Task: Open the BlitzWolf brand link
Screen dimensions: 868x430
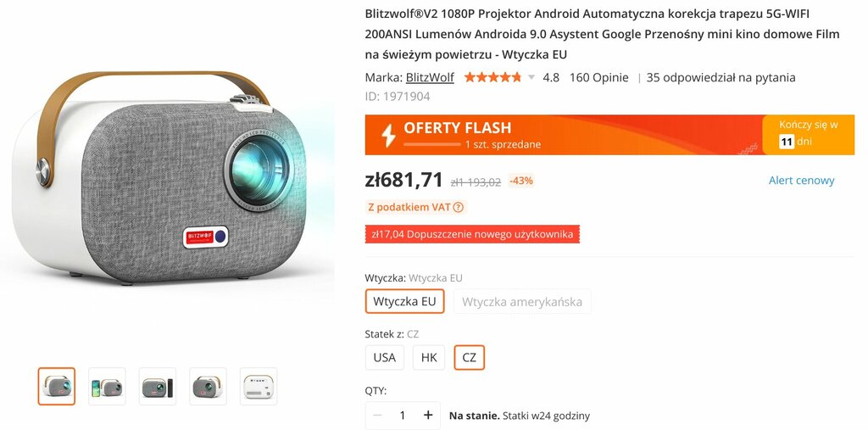Action: click(430, 77)
